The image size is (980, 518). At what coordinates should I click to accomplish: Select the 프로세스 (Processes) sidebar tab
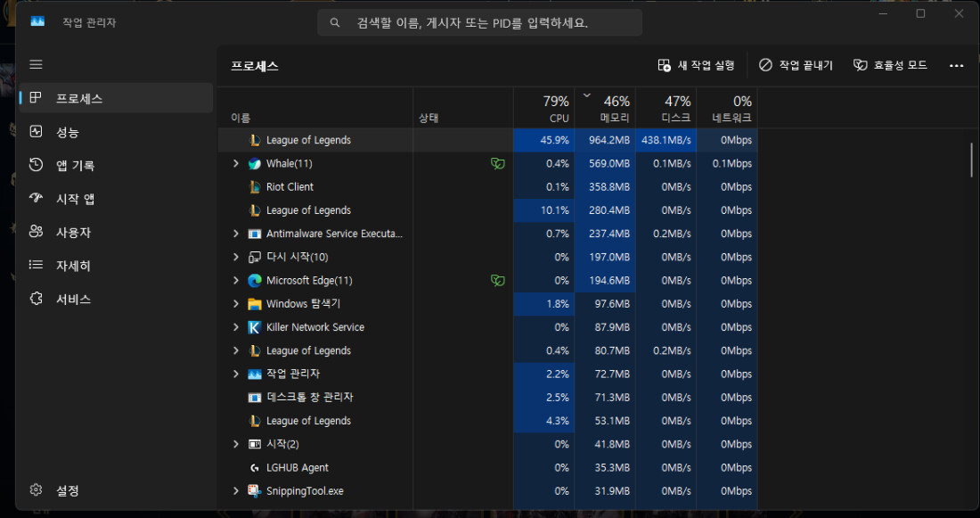tap(78, 98)
